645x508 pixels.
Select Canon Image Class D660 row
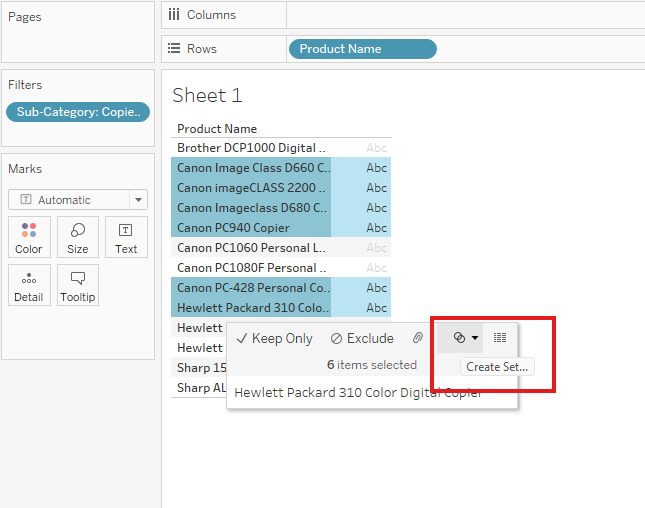click(251, 167)
